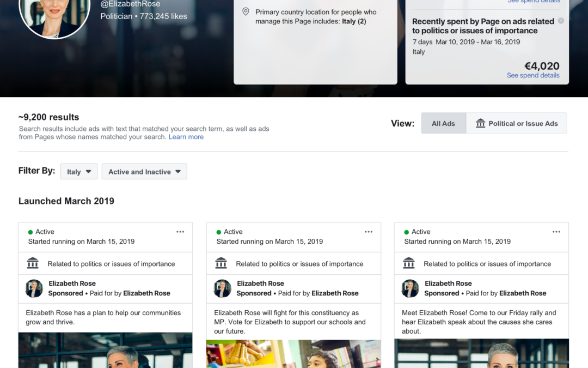This screenshot has height=368, width=588.
Task: Open the Italy country filter dropdown
Action: click(x=79, y=171)
